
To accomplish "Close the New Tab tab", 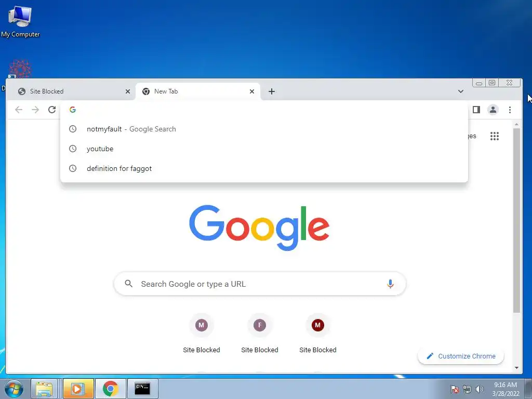I will click(x=252, y=91).
